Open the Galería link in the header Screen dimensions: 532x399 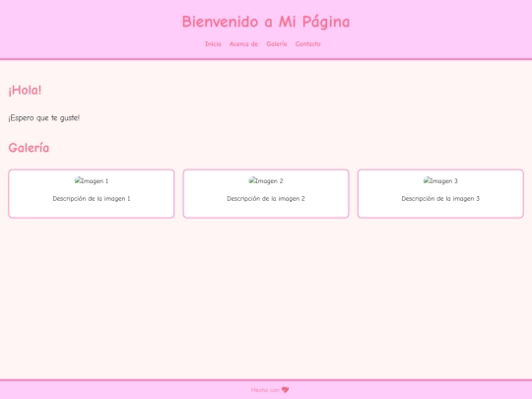tap(277, 44)
